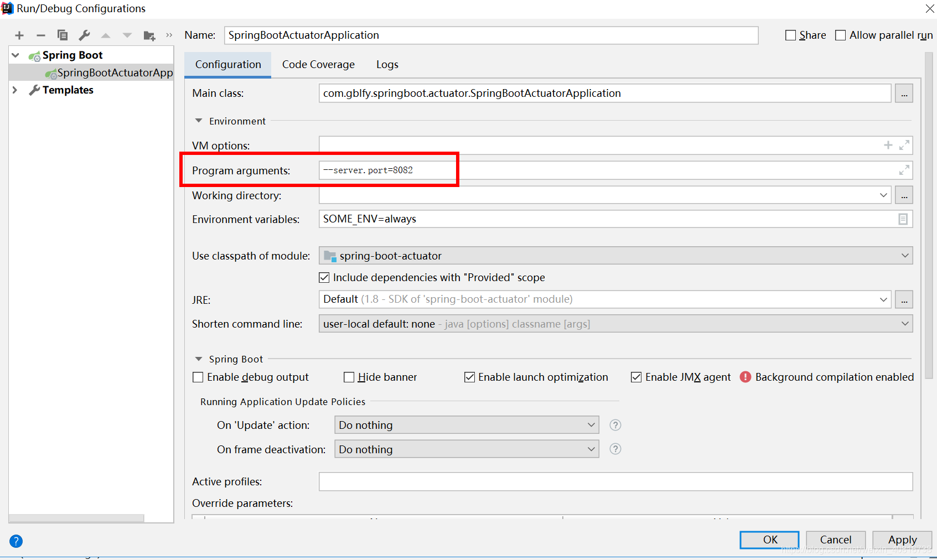This screenshot has height=560, width=937.
Task: Open the Working directory dropdown
Action: (x=883, y=195)
